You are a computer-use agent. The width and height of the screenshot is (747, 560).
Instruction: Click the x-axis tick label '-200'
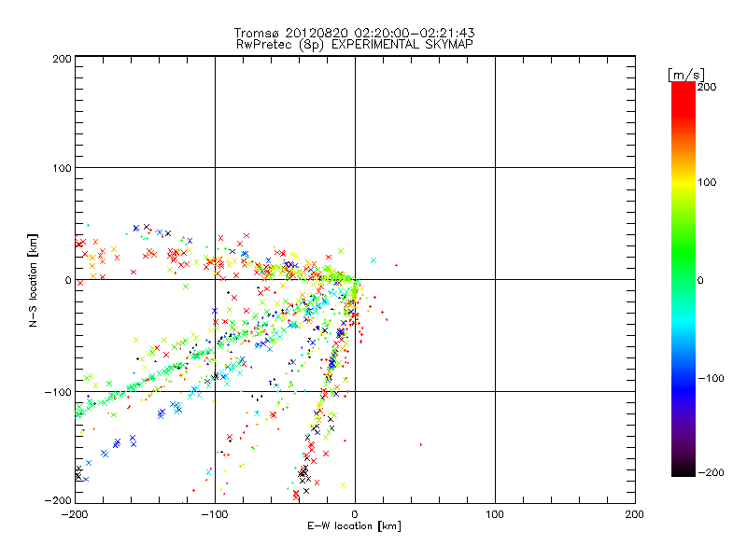click(x=76, y=514)
